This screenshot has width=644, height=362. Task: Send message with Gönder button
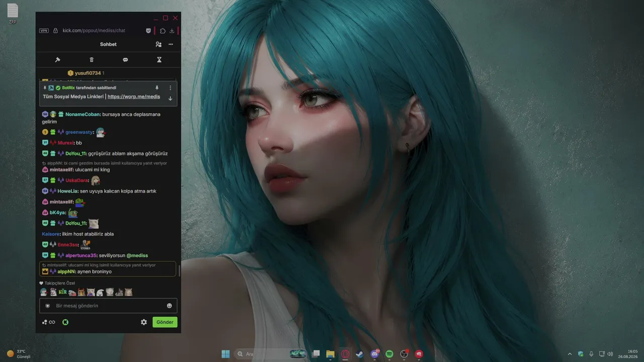(x=165, y=322)
